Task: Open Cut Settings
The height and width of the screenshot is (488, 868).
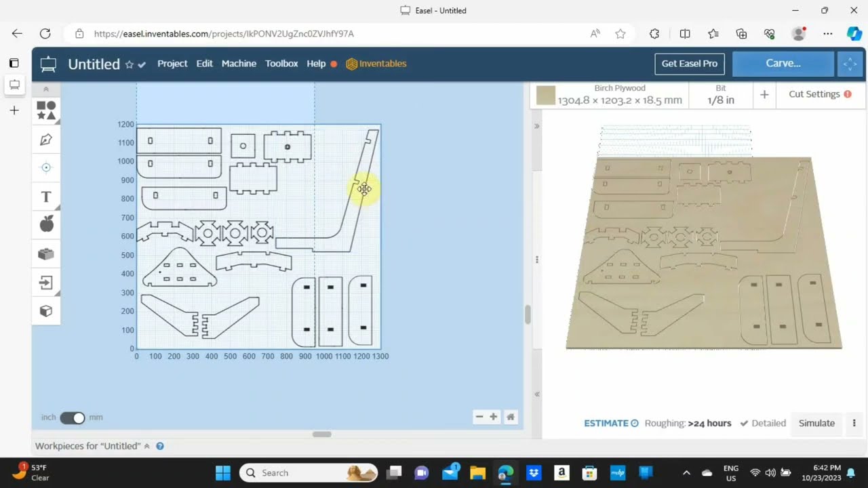Action: point(820,94)
